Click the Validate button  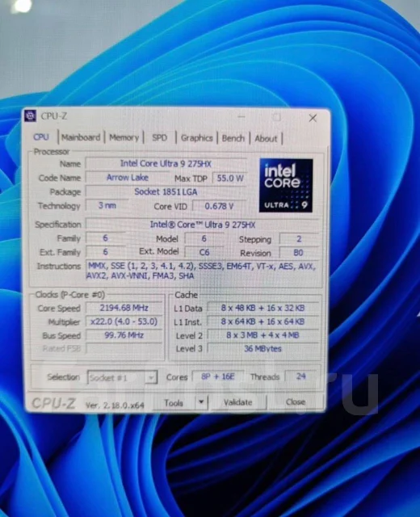[x=238, y=402]
